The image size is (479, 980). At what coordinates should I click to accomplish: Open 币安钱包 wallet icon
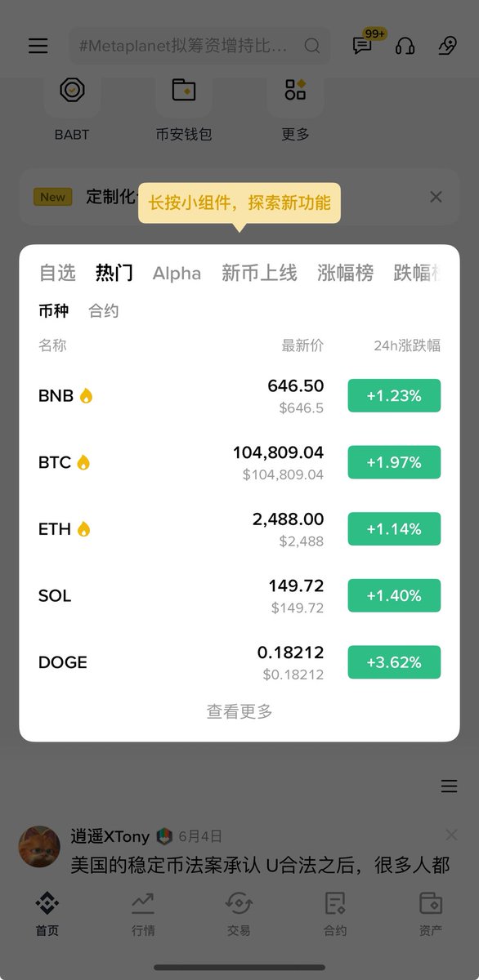(x=184, y=90)
